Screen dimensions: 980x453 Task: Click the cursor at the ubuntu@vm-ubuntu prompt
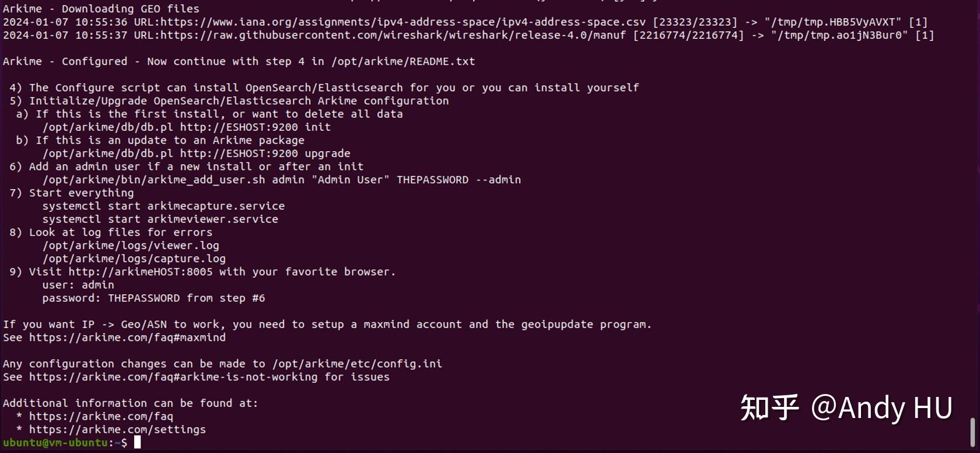coord(138,442)
